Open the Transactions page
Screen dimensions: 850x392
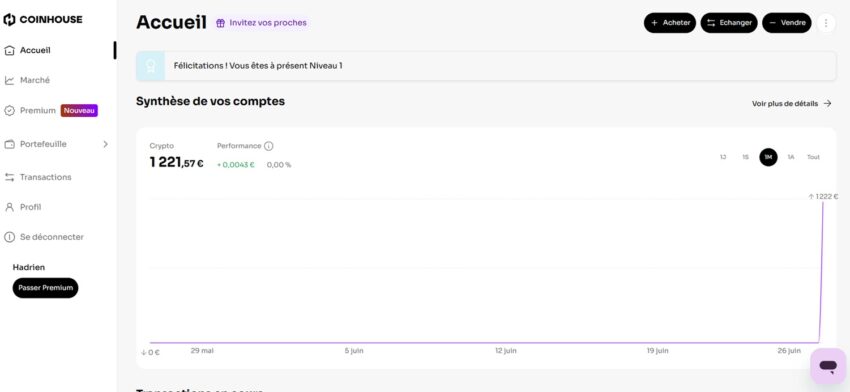[x=46, y=177]
